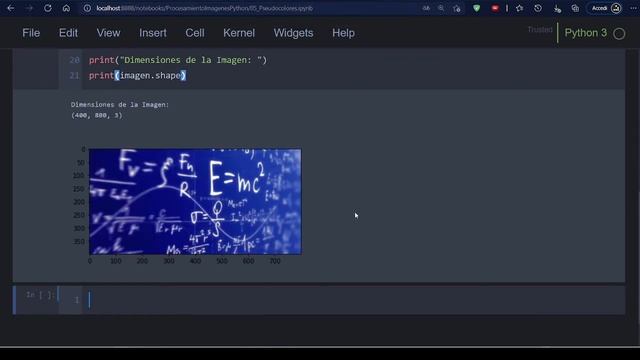Open the Kernel menu

239,33
